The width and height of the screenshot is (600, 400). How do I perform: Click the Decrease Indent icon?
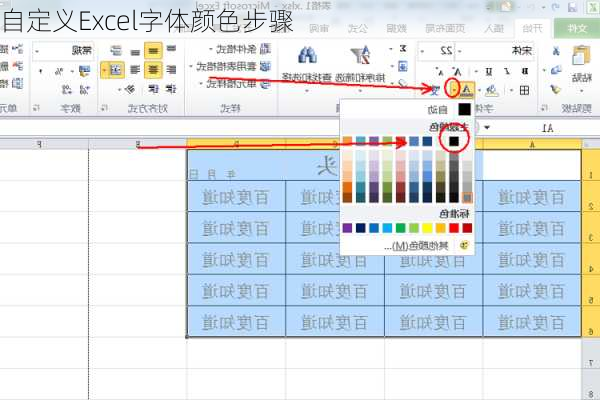click(x=171, y=89)
